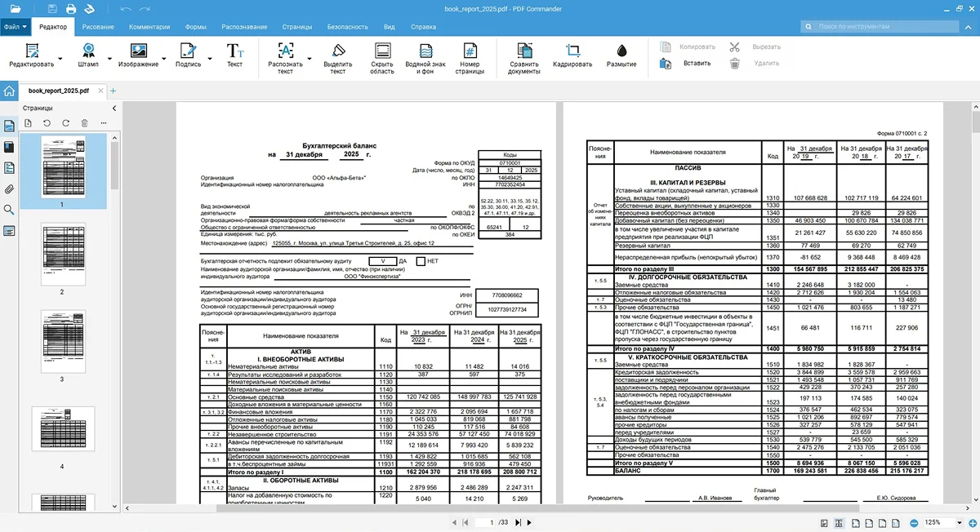Viewport: 980px width, 532px height.
Task: Open the attachments paperclip panel
Action: pyautogui.click(x=9, y=189)
